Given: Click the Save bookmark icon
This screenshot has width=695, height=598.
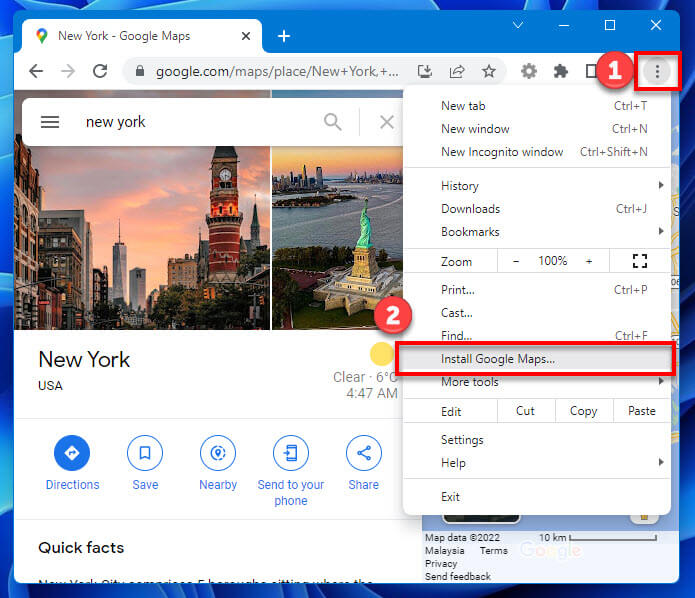Looking at the screenshot, I should (145, 453).
